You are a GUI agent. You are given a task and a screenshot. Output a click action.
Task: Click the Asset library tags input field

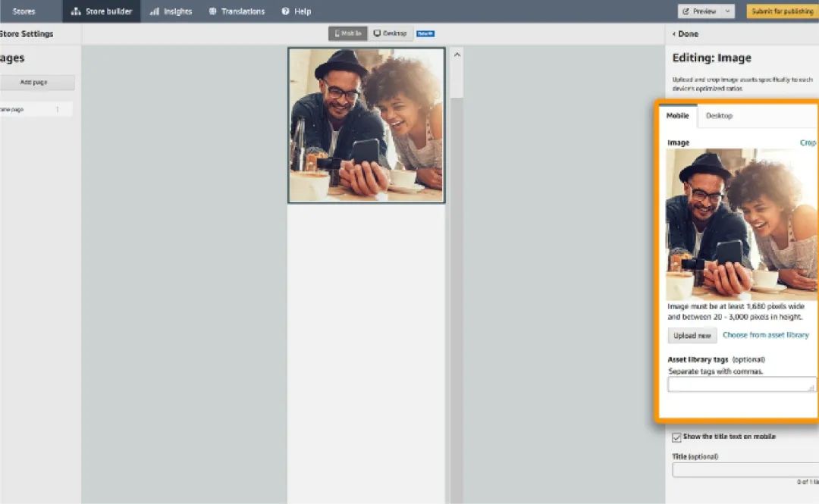coord(741,384)
